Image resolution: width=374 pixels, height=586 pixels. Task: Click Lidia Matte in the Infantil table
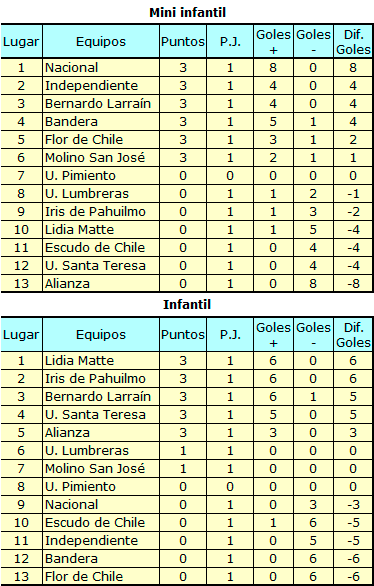tap(79, 361)
